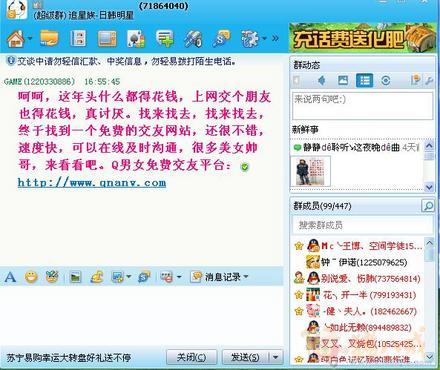
Task: Click the 群动态 panel header
Action: point(307,65)
